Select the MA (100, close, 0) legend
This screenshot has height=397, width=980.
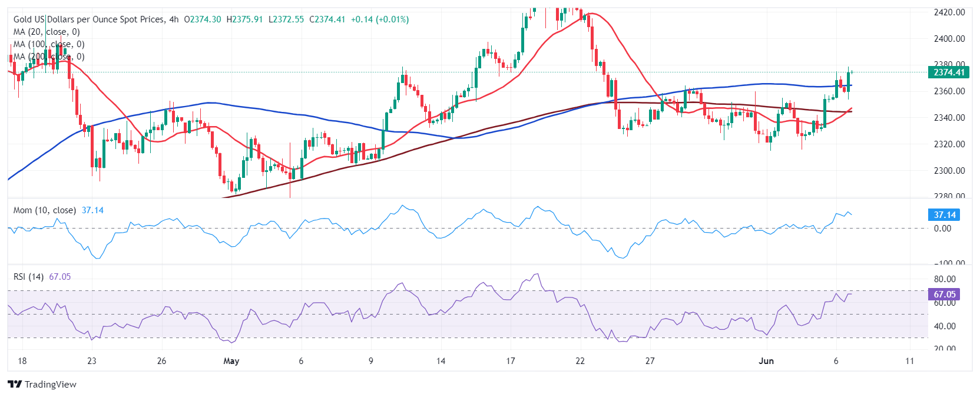coord(49,44)
